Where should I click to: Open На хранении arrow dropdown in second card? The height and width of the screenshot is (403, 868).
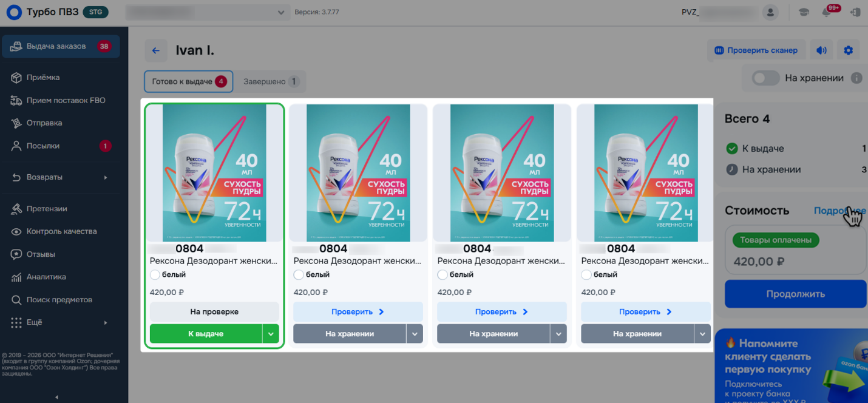415,334
